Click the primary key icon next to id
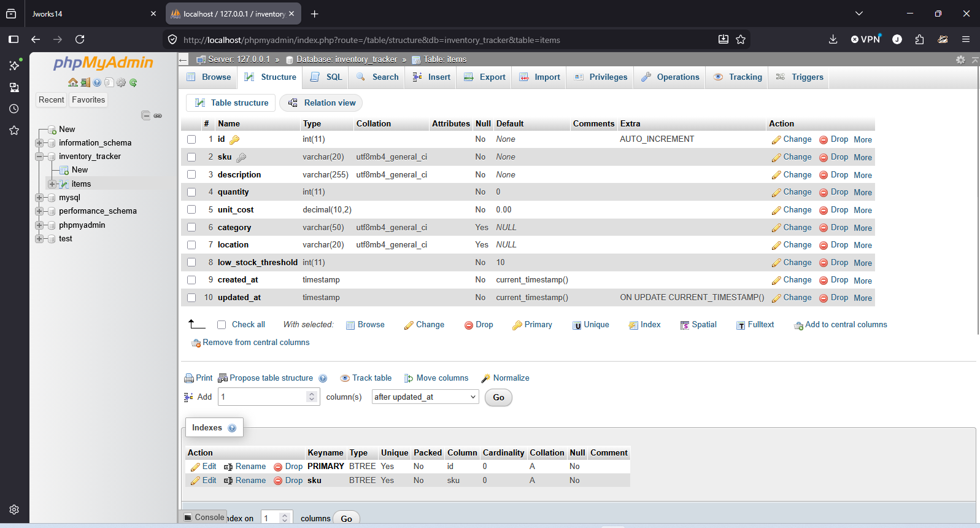980x528 pixels. pos(234,139)
